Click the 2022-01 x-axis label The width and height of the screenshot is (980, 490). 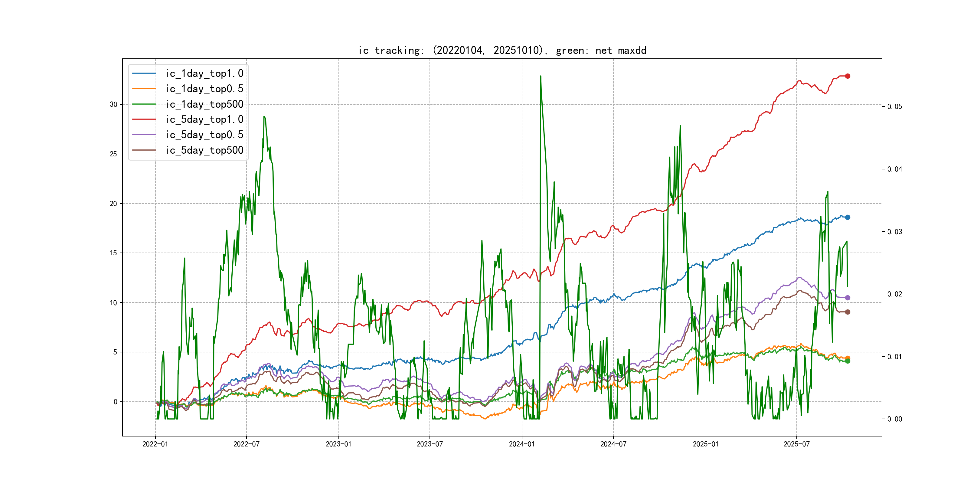(x=155, y=444)
